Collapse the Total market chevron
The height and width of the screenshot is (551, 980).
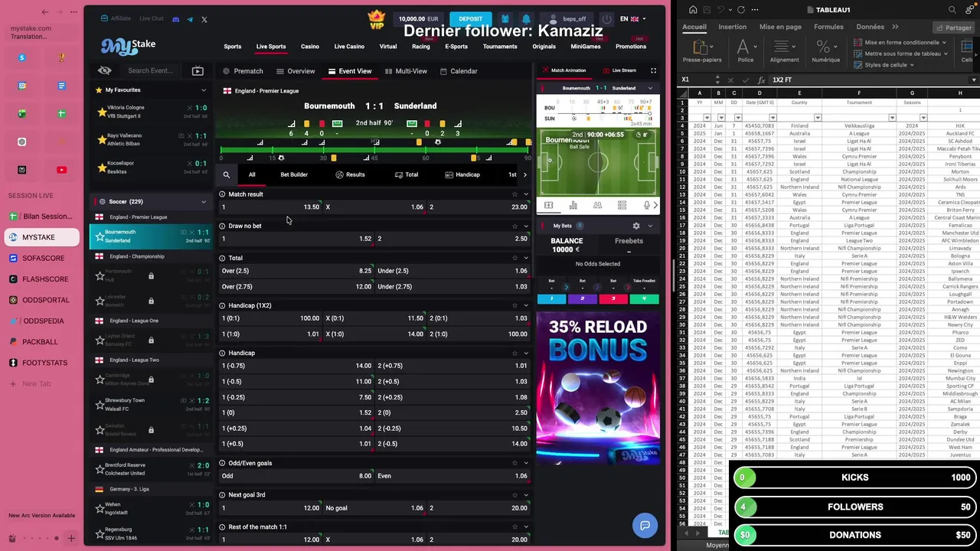(x=526, y=258)
